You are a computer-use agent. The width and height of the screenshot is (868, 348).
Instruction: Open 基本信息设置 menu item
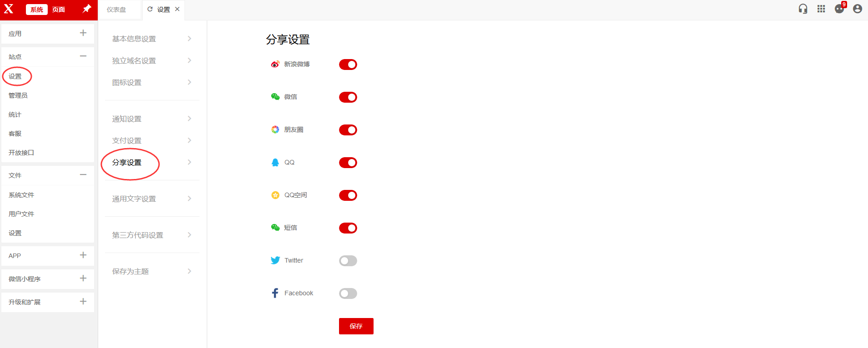click(152, 39)
